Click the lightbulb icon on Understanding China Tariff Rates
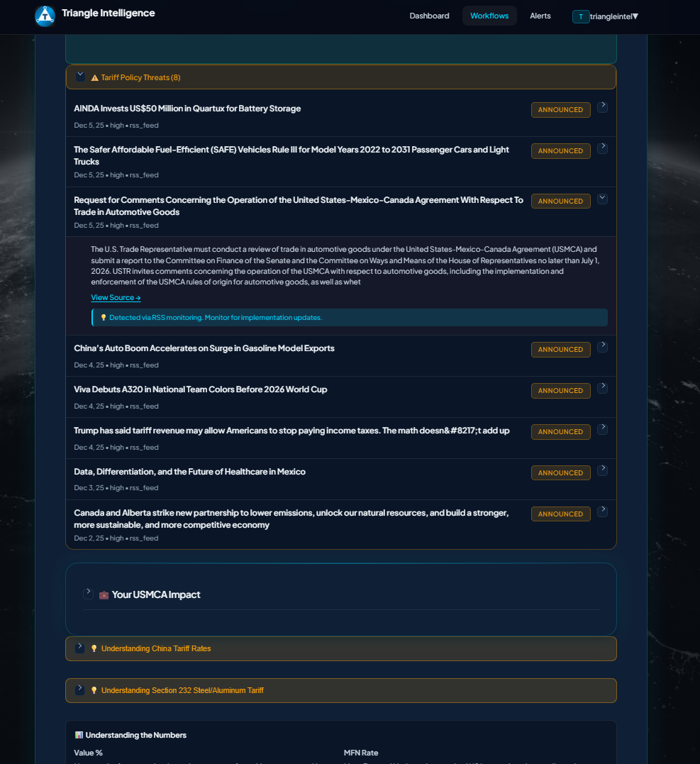 click(94, 648)
